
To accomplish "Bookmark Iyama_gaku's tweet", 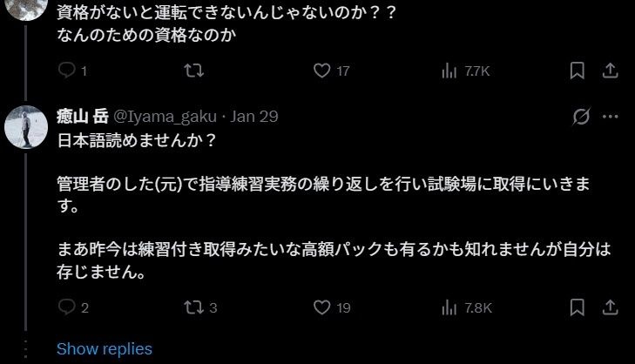I will pyautogui.click(x=577, y=307).
